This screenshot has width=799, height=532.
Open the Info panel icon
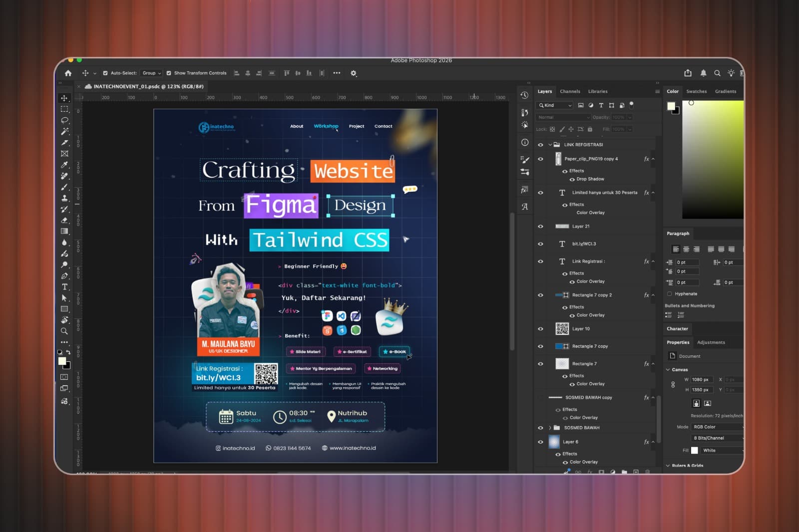click(524, 142)
